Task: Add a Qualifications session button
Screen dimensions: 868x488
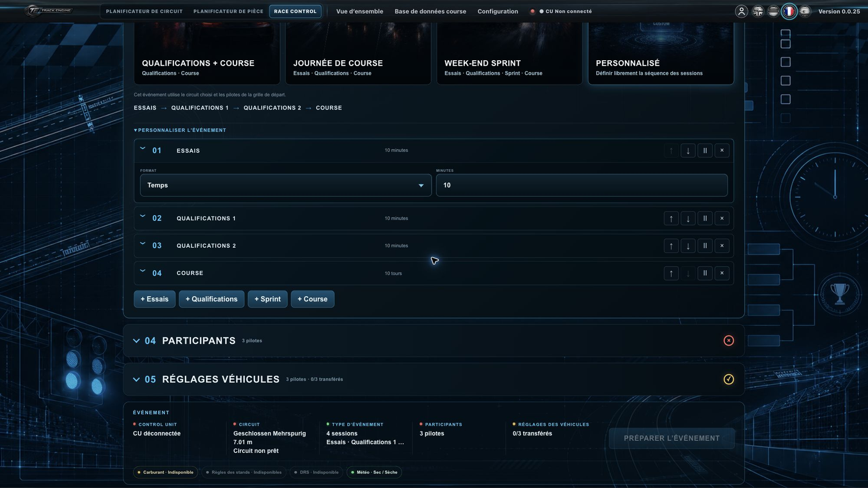Action: click(x=212, y=299)
